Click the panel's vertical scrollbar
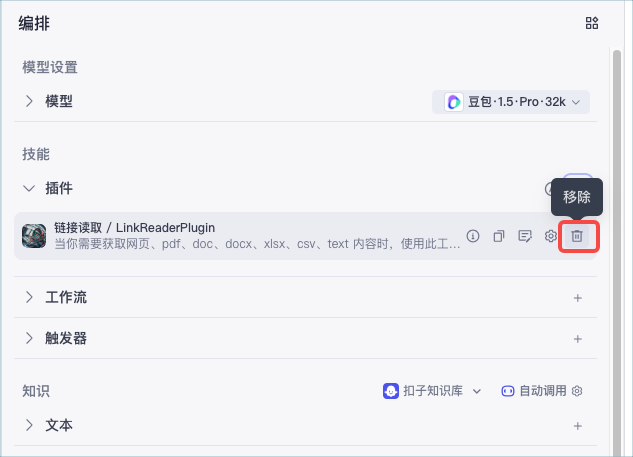The image size is (633, 457). 616,253
